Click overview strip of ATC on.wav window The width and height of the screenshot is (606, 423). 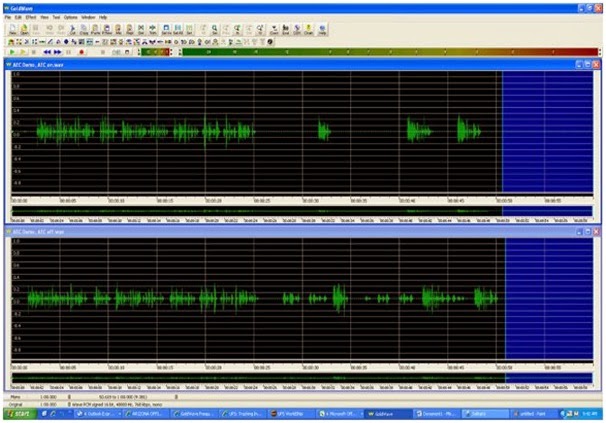[x=302, y=211]
